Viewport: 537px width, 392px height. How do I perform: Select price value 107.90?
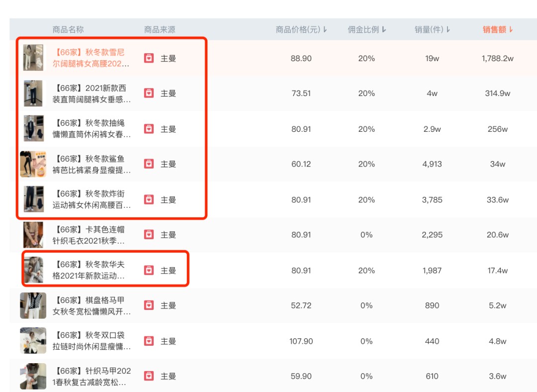click(x=301, y=341)
